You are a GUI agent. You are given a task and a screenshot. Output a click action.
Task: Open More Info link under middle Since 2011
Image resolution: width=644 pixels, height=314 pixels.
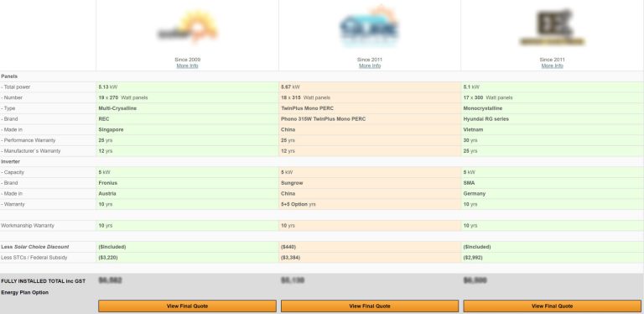[370, 65]
